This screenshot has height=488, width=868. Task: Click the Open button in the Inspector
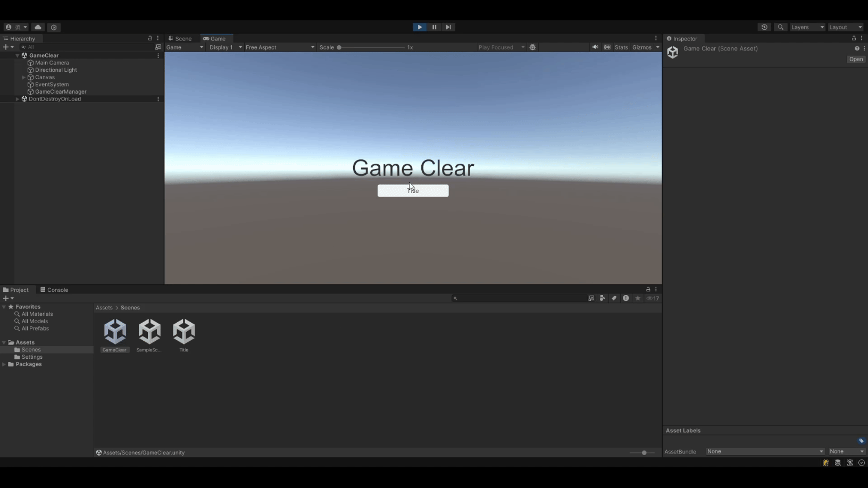(x=855, y=59)
